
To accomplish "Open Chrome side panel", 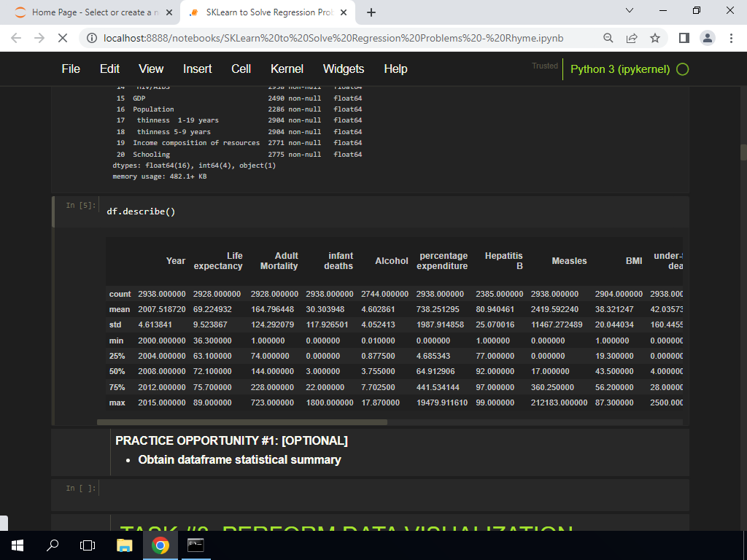I will pos(684,38).
